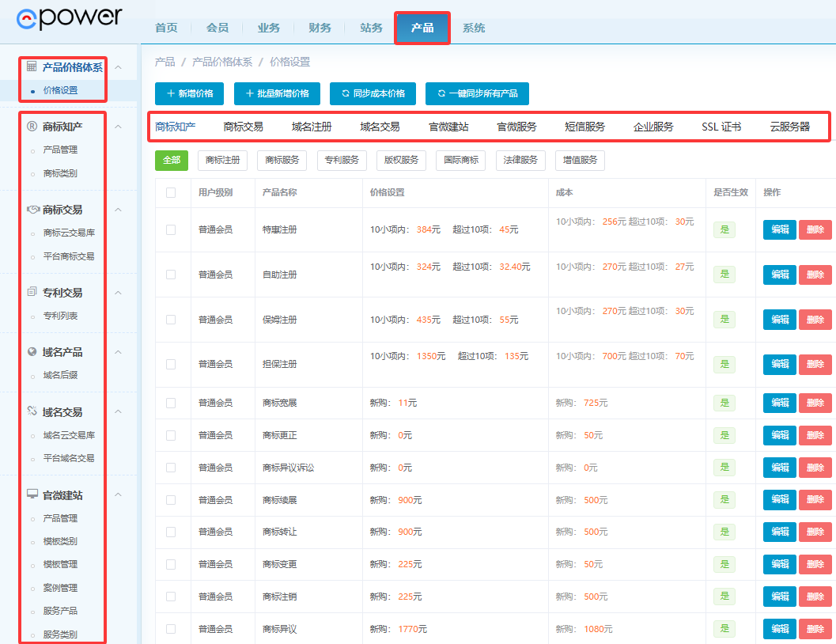This screenshot has width=836, height=644.
Task: Check the box for 特惠注册 row
Action: pos(171,229)
